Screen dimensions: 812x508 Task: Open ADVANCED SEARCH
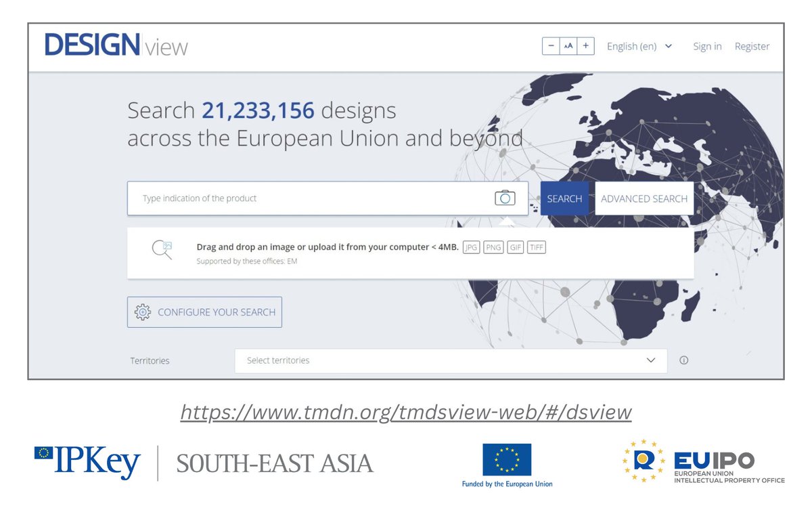click(644, 198)
